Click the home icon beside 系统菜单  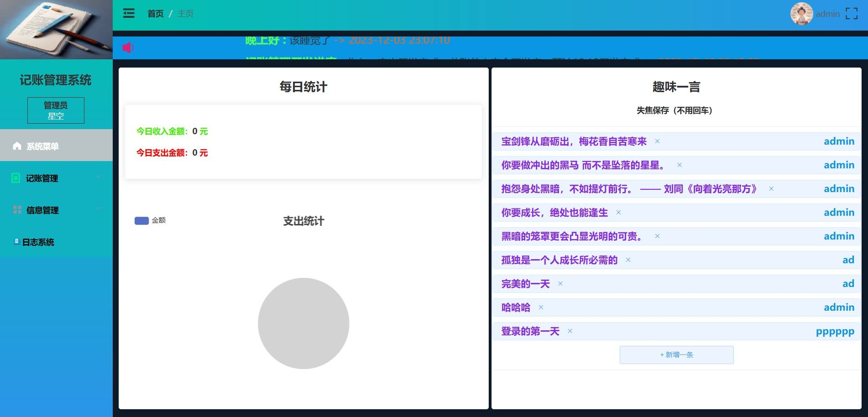(17, 146)
